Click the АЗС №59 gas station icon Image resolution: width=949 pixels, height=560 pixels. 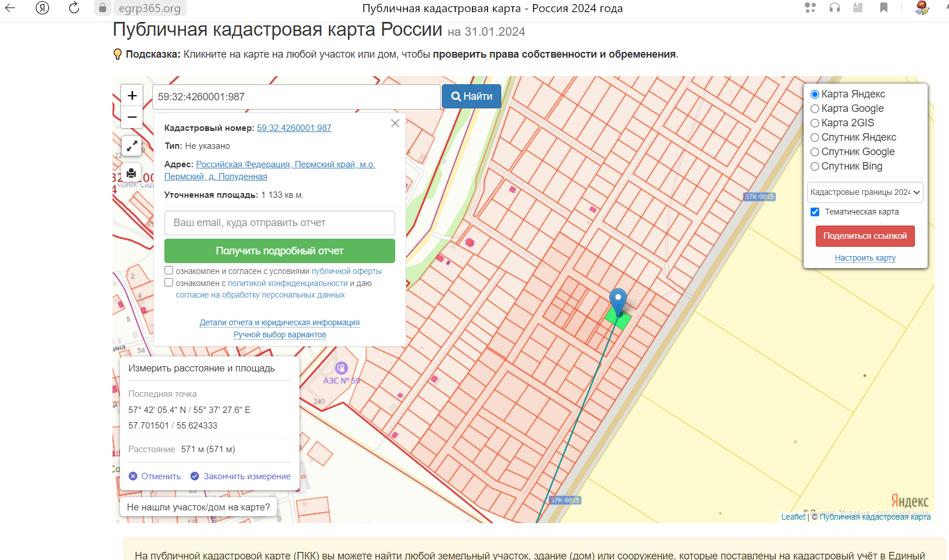(x=342, y=368)
